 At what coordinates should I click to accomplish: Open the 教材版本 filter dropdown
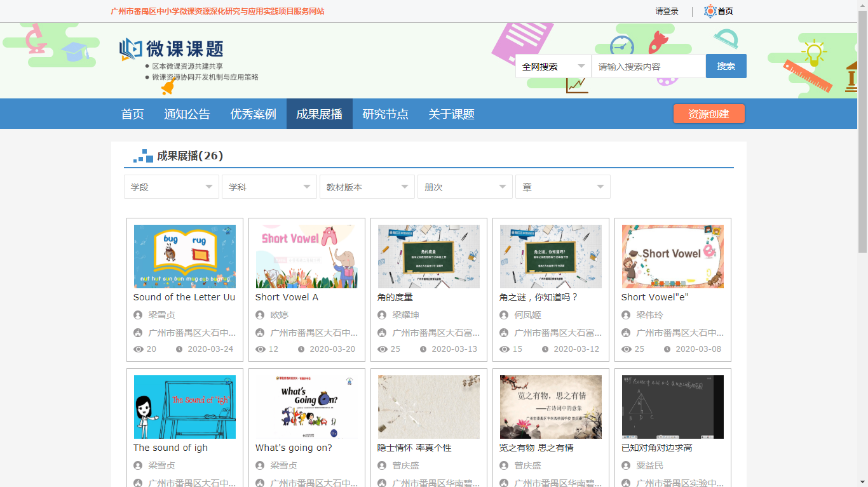[x=367, y=187]
